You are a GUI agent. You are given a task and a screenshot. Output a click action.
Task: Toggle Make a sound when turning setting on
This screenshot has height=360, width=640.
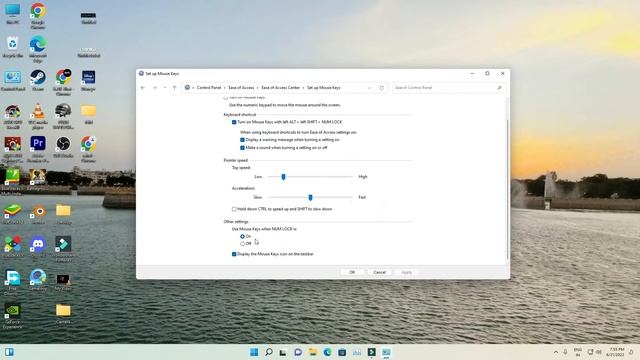click(242, 148)
